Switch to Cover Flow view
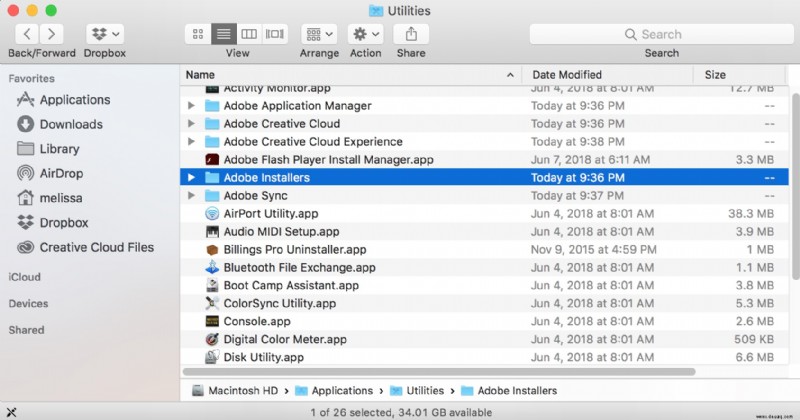Viewport: 800px width, 420px height. tap(274, 34)
